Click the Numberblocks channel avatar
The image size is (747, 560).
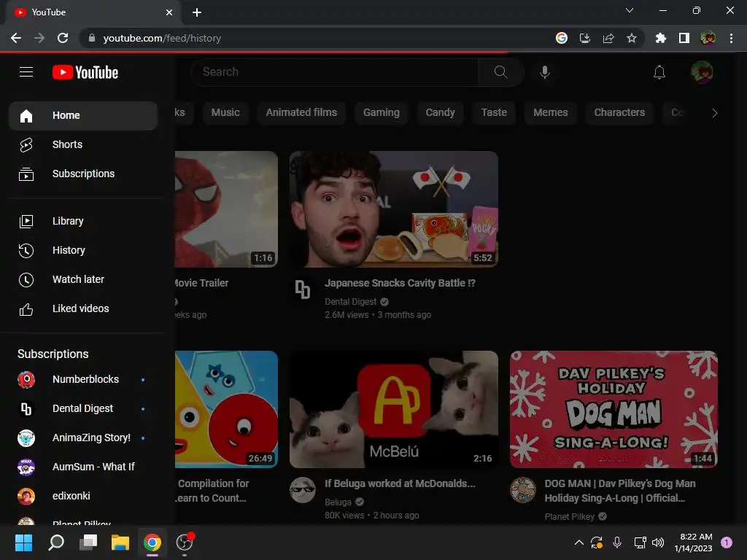[x=26, y=379]
